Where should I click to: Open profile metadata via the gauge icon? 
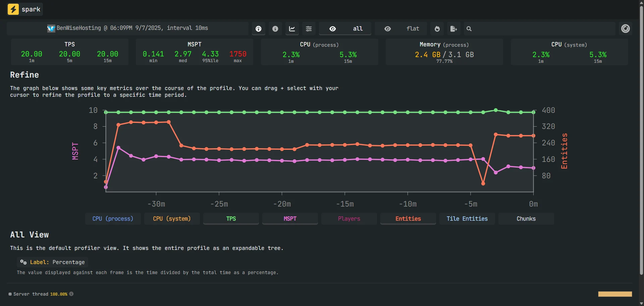[258, 29]
